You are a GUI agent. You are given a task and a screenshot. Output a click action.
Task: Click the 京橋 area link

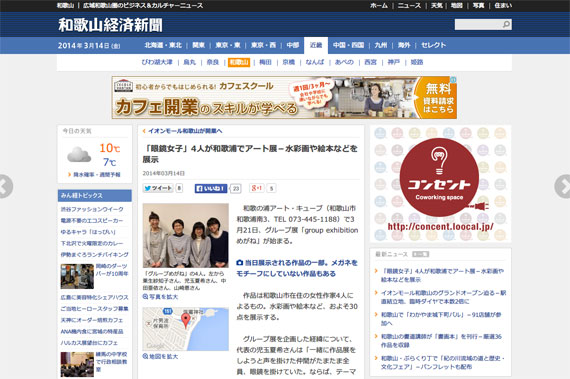coord(289,62)
